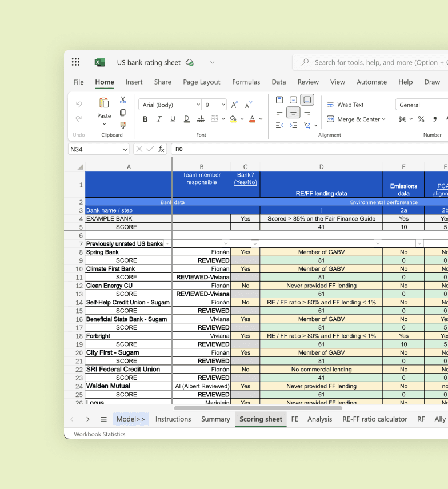Screen dimensions: 448x489
Task: Click the Undo arrow icon
Action: tap(79, 104)
